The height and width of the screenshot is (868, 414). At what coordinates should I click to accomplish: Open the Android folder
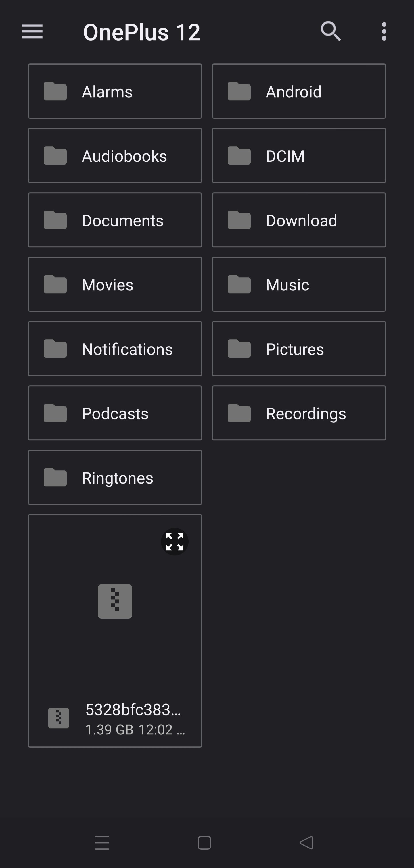pyautogui.click(x=299, y=91)
